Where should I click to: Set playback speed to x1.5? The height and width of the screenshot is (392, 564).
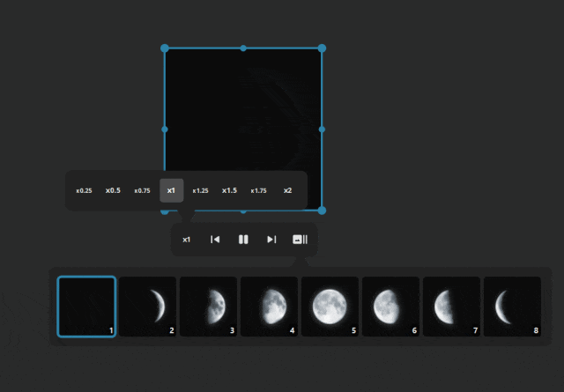(x=229, y=190)
